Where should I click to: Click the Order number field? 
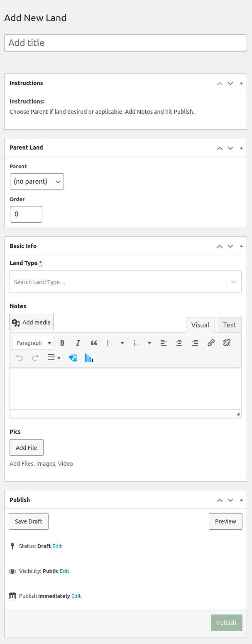26,214
